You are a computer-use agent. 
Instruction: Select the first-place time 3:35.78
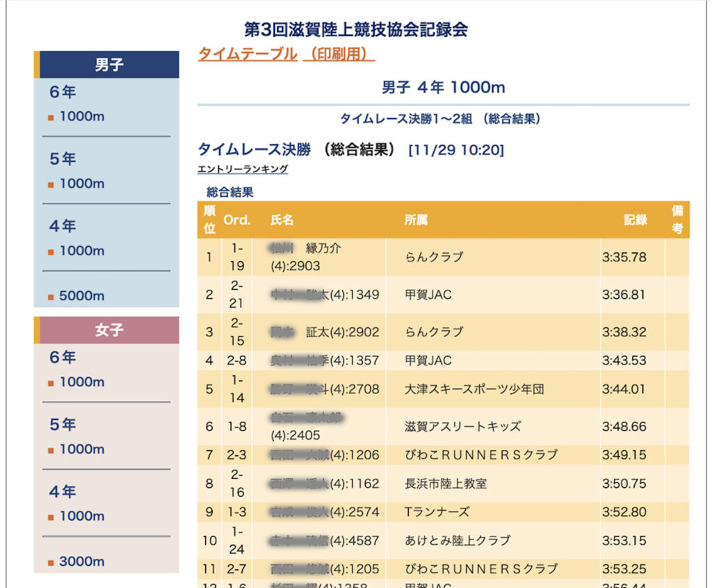[624, 257]
